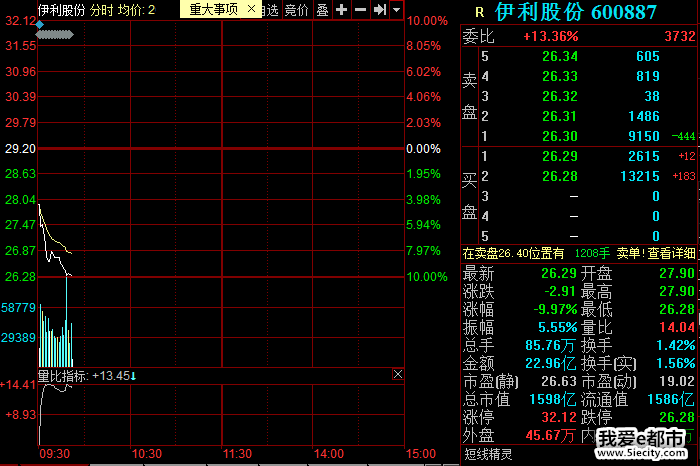Screen dimensions: 700x466
Task: Select sell level 1 price 26.30
Action: [x=560, y=136]
